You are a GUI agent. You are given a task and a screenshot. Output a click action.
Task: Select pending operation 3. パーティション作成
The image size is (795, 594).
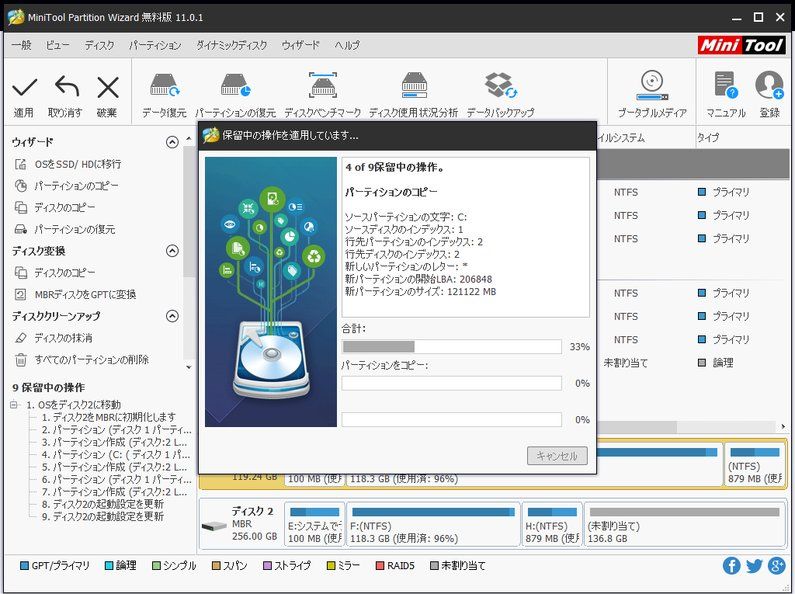(x=115, y=442)
